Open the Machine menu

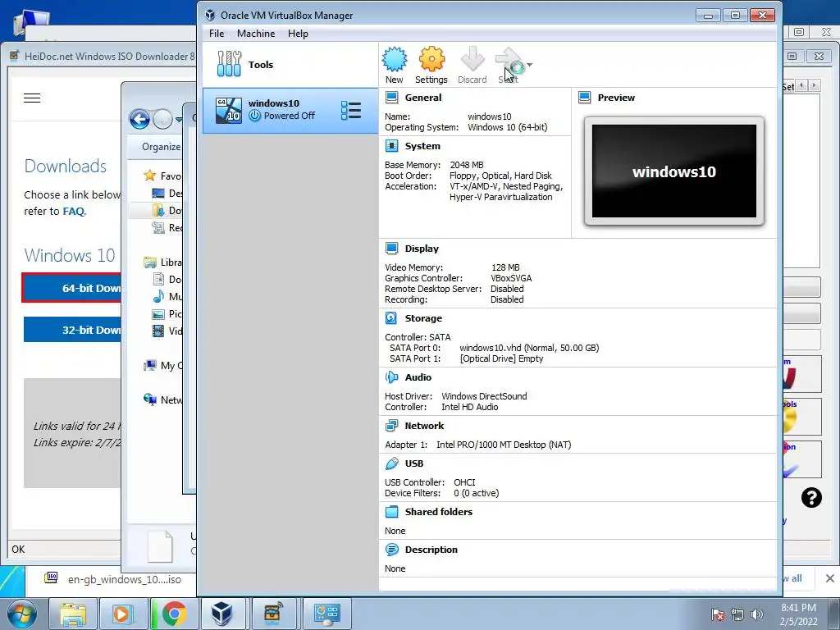256,33
